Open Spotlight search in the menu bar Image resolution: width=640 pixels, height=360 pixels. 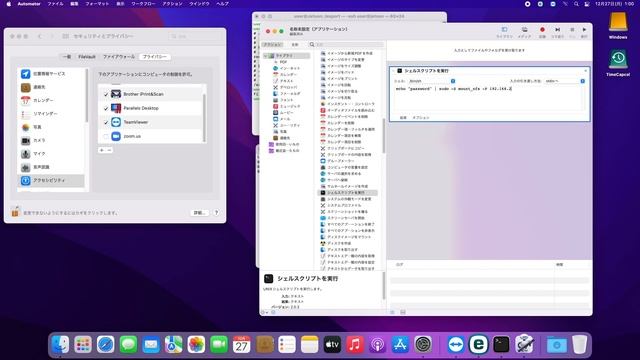tap(576, 4)
